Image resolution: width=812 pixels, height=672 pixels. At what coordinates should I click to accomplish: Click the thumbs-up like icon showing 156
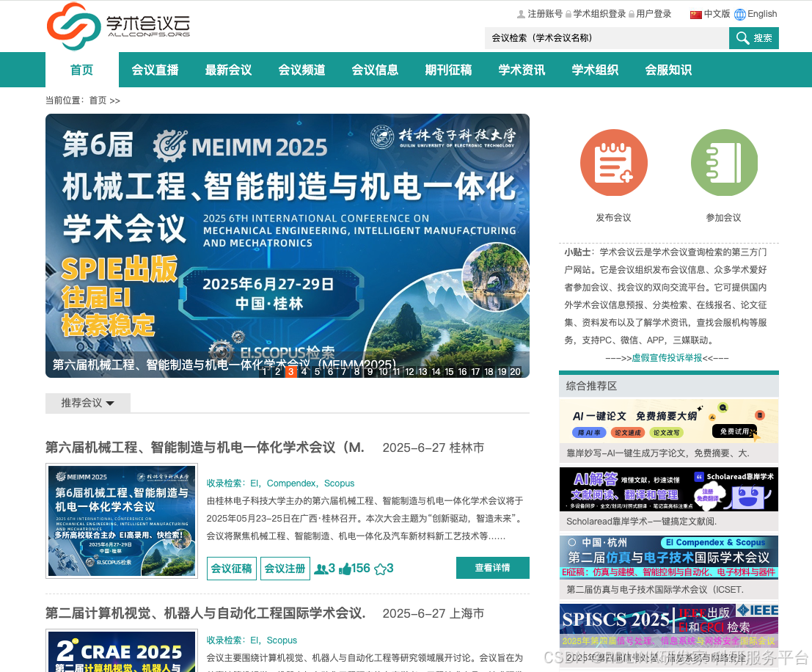pyautogui.click(x=345, y=569)
